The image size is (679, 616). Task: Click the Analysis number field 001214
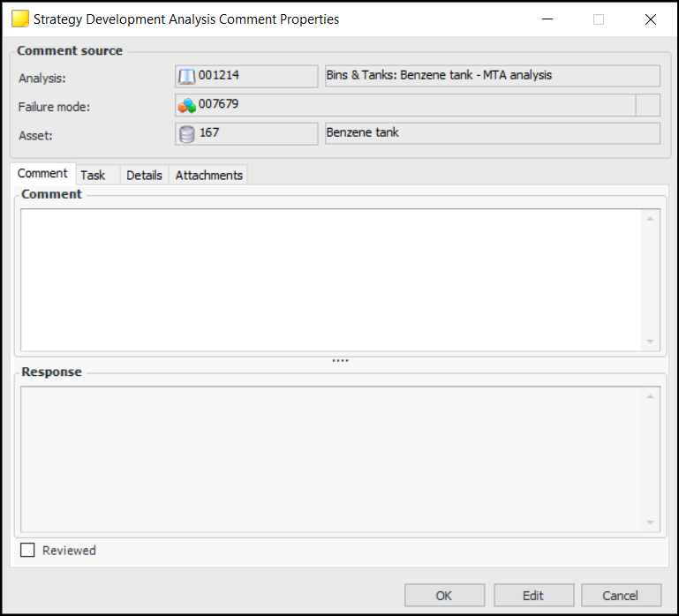click(246, 76)
